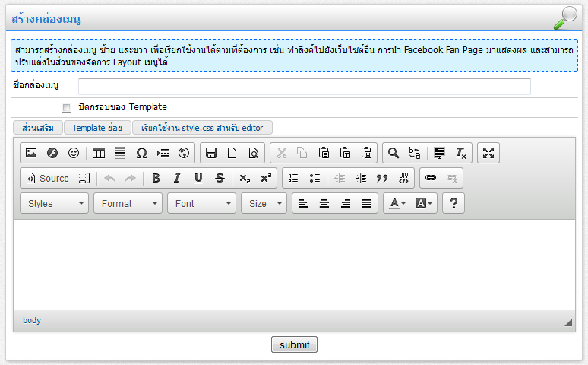This screenshot has height=365, width=588.
Task: Open the Template ย่อย tab
Action: tap(97, 128)
